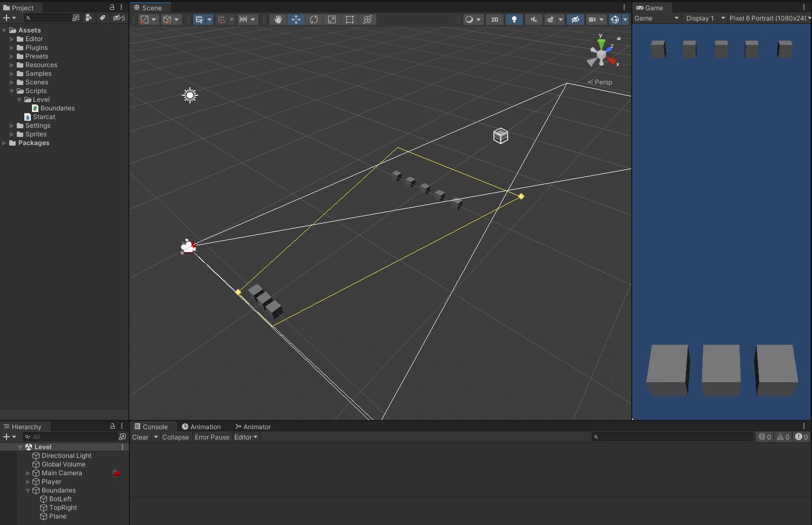812x525 pixels.
Task: Click the console Clear button
Action: [x=140, y=437]
